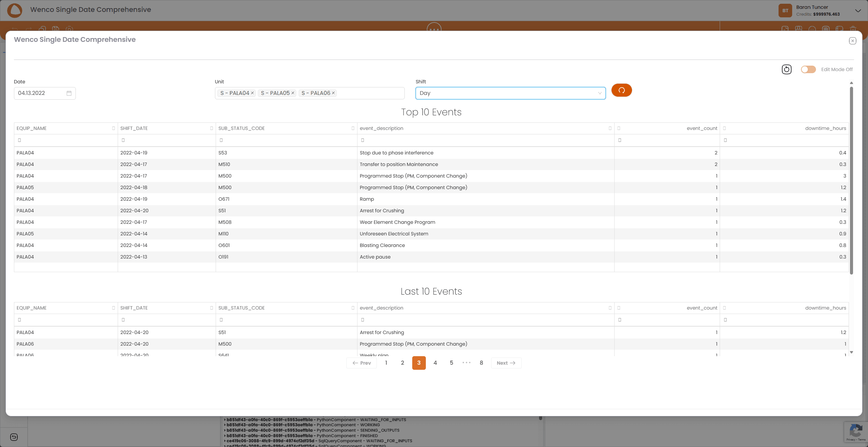Viewport: 868px width, 447px height.
Task: Click the Prev pagination button
Action: 362,363
